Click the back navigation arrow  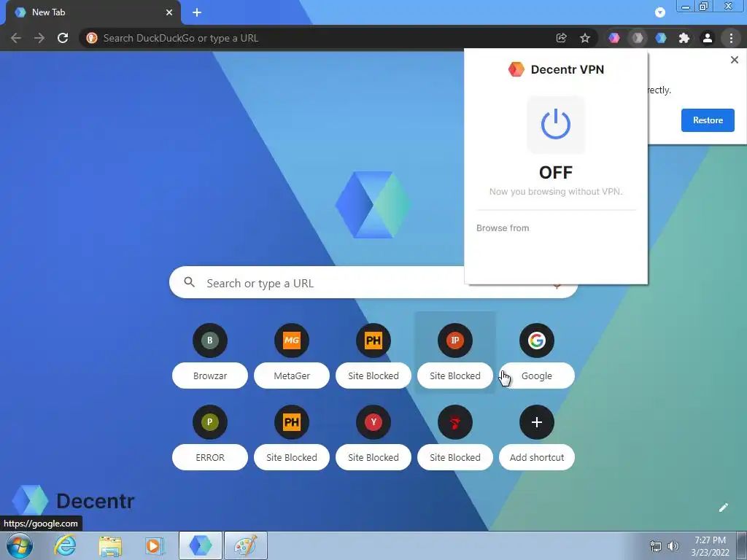point(16,38)
